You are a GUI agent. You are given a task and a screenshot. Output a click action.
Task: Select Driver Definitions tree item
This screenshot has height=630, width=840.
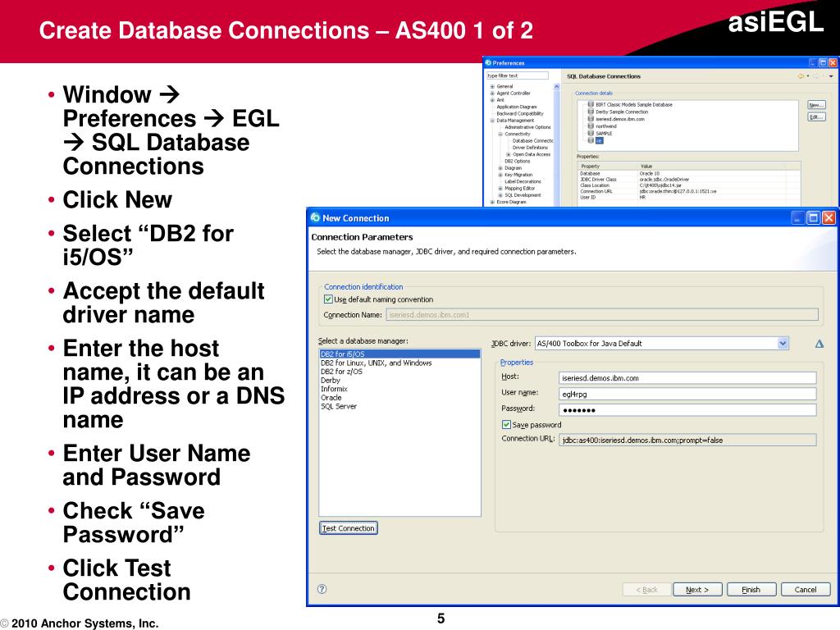click(530, 148)
